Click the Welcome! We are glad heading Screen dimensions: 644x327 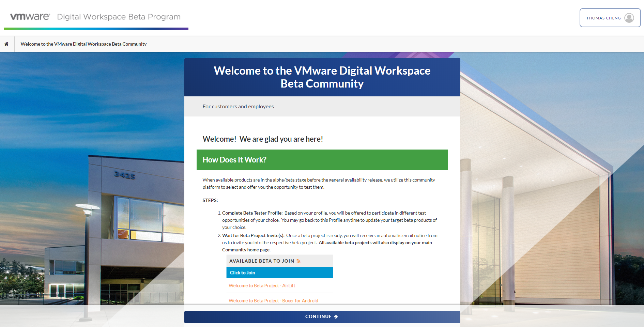pos(263,139)
